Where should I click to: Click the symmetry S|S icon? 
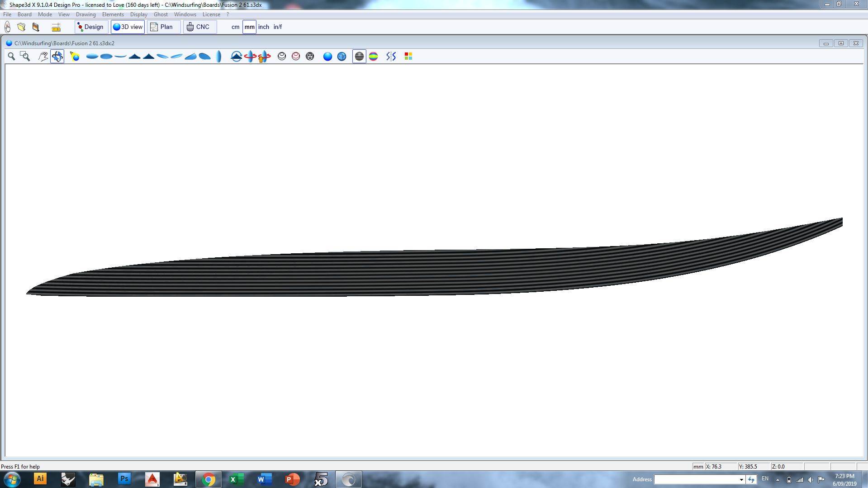coord(391,56)
